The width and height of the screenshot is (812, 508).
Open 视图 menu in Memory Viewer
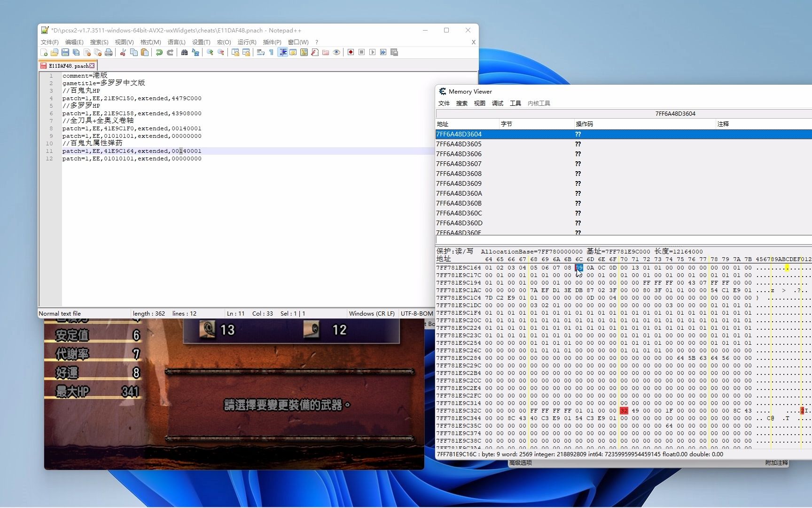480,103
